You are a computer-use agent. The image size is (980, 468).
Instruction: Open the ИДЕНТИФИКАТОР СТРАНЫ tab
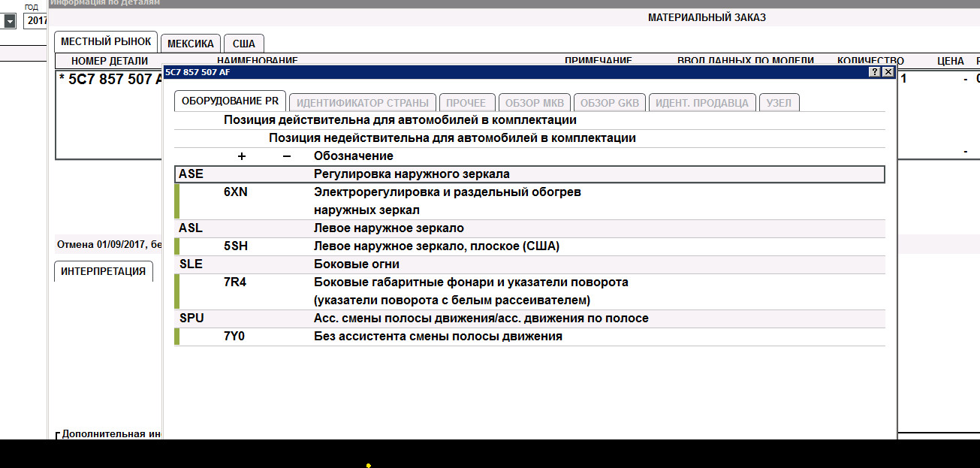coord(363,103)
